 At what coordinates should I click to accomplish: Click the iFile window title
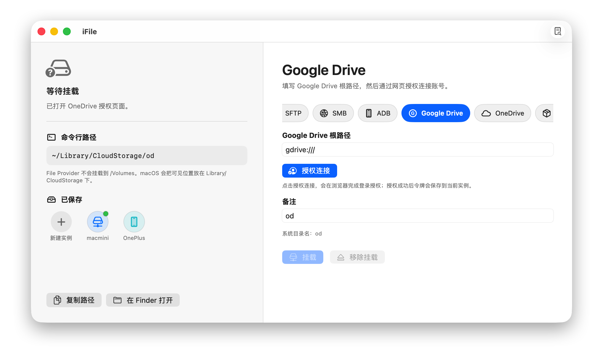[89, 32]
